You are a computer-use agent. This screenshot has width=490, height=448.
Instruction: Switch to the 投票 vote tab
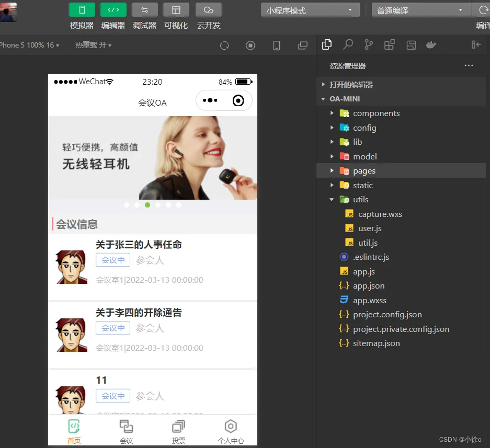coord(178,432)
